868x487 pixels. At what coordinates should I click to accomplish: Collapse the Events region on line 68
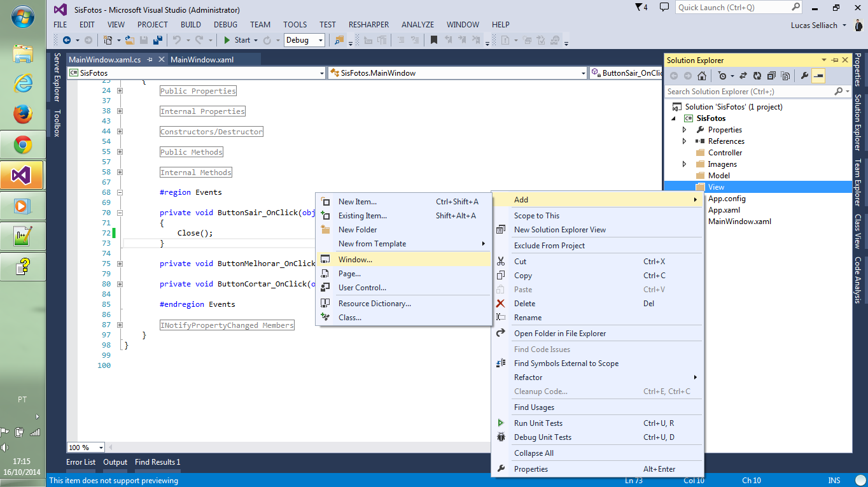(120, 193)
